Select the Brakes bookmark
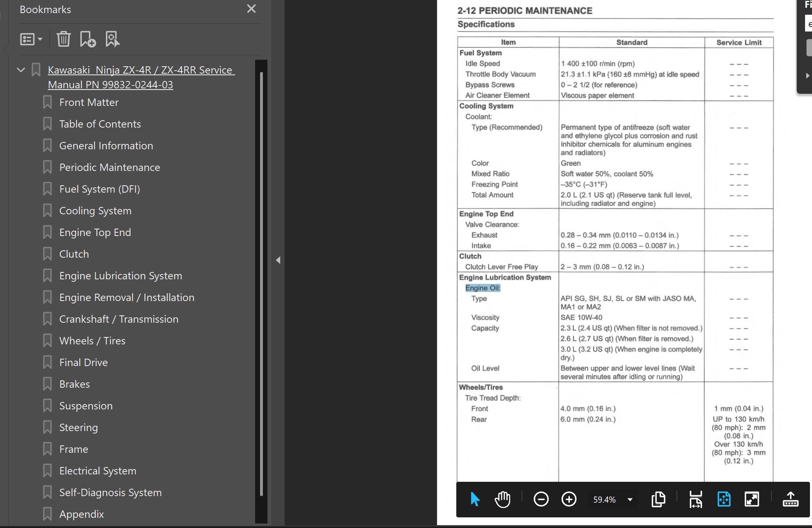The image size is (812, 528). click(x=74, y=384)
